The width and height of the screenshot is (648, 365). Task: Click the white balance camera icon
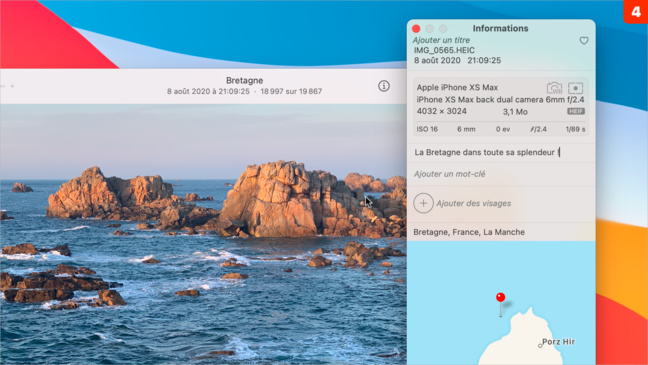(x=554, y=88)
